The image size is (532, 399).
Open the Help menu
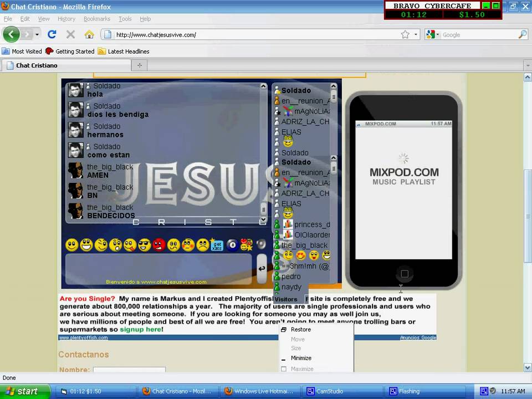click(x=145, y=19)
